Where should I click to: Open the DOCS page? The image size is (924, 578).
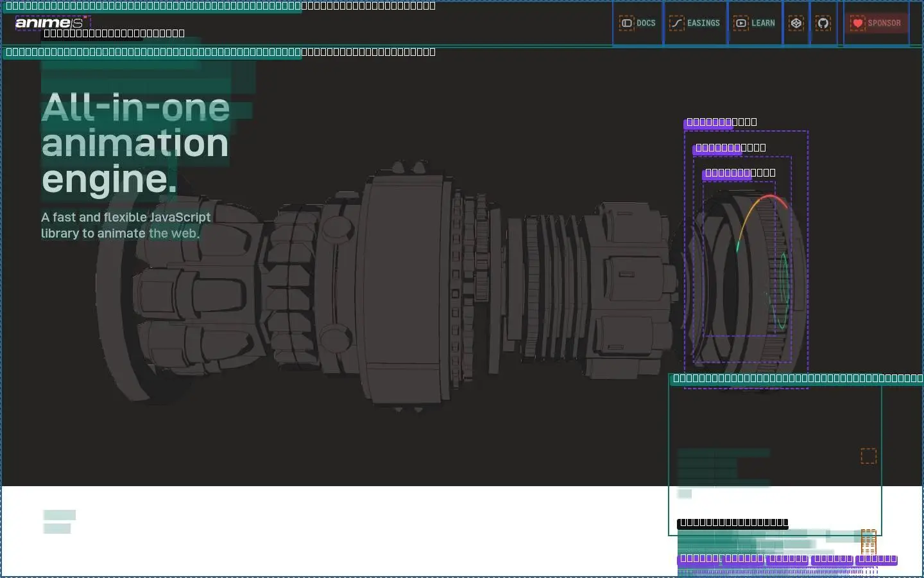pyautogui.click(x=637, y=23)
